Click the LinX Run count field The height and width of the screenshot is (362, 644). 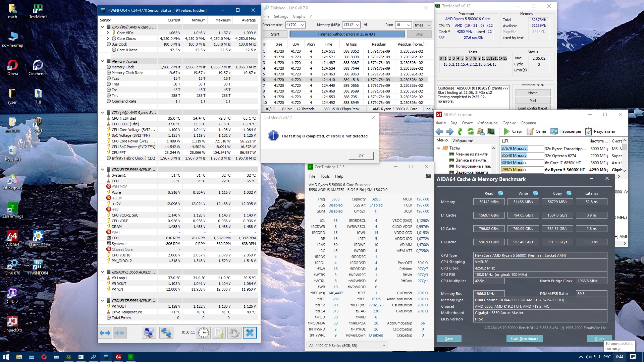pyautogui.click(x=400, y=25)
